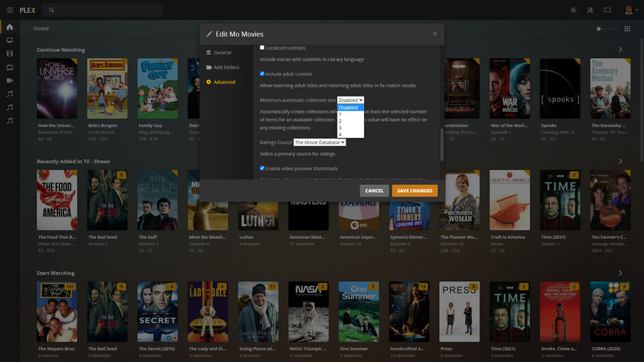The height and width of the screenshot is (362, 644).
Task: Open NASA: Triumph poster thumbnail
Action: pos(309,312)
